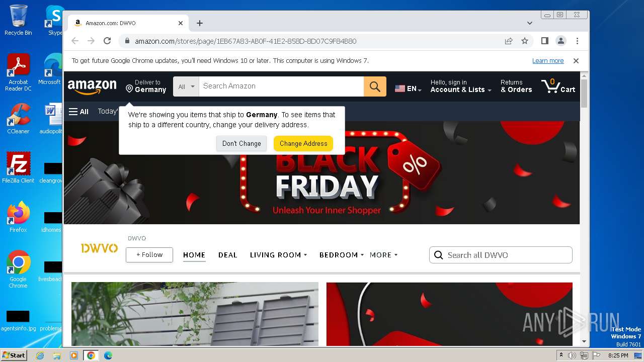This screenshot has width=644, height=362.
Task: Click the scrollbar down arrow
Action: pyautogui.click(x=584, y=342)
